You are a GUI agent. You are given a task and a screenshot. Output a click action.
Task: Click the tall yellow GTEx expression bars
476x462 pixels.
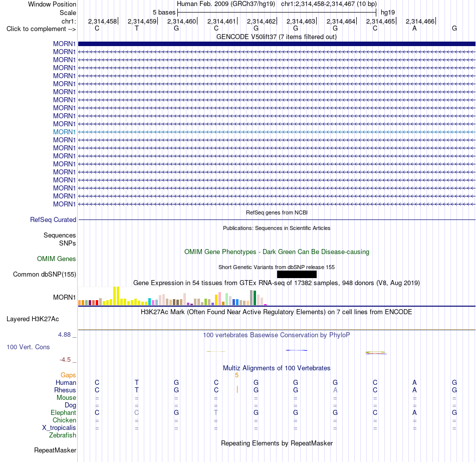tap(116, 296)
